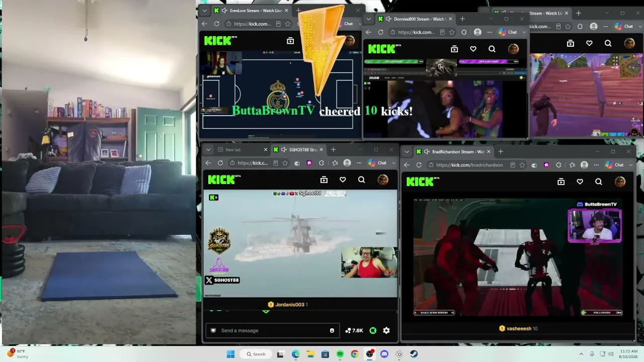
Task: Open profile avatar in BradRichardson Kick window
Action: (x=620, y=182)
